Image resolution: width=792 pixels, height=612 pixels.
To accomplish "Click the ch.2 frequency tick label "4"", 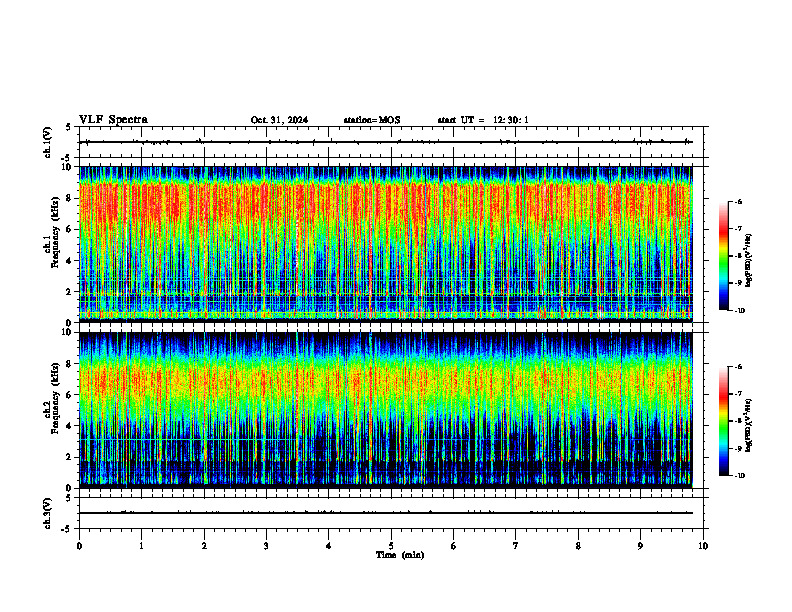I will click(x=70, y=426).
